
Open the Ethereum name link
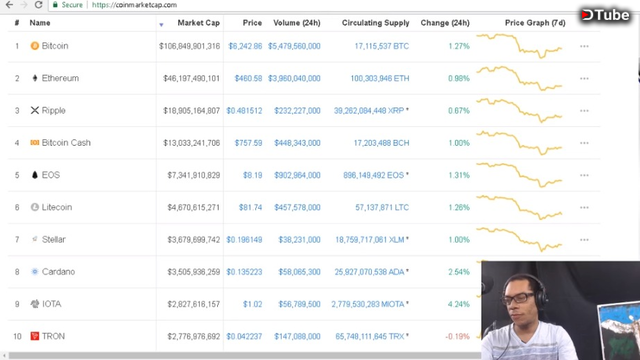click(60, 78)
